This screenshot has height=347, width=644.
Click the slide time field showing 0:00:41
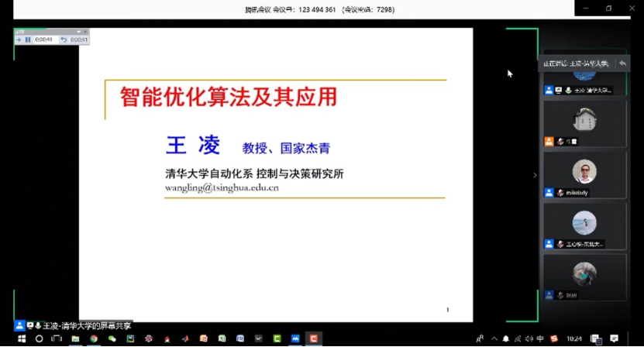(43, 40)
